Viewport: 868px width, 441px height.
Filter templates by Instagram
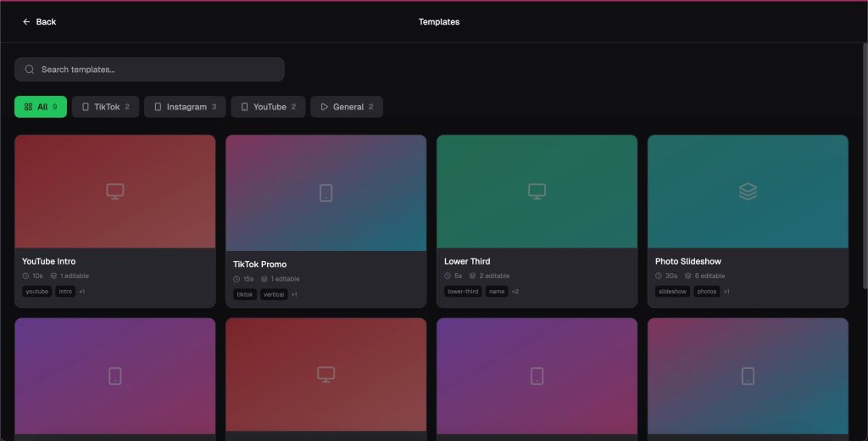click(185, 107)
